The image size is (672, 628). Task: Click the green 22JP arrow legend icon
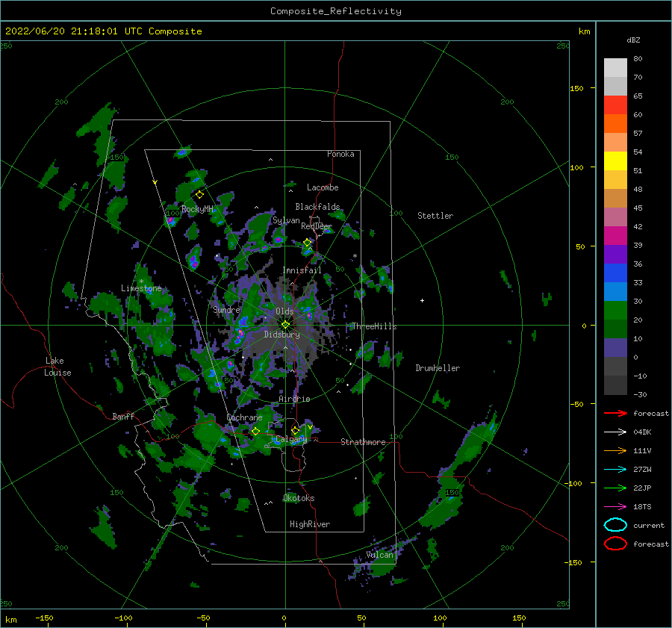pos(615,488)
